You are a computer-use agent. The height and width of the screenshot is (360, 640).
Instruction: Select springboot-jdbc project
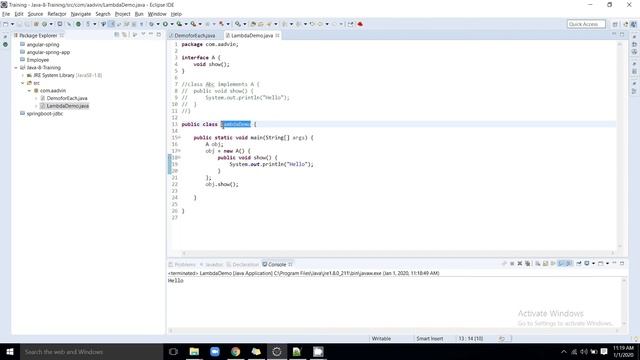[44, 114]
